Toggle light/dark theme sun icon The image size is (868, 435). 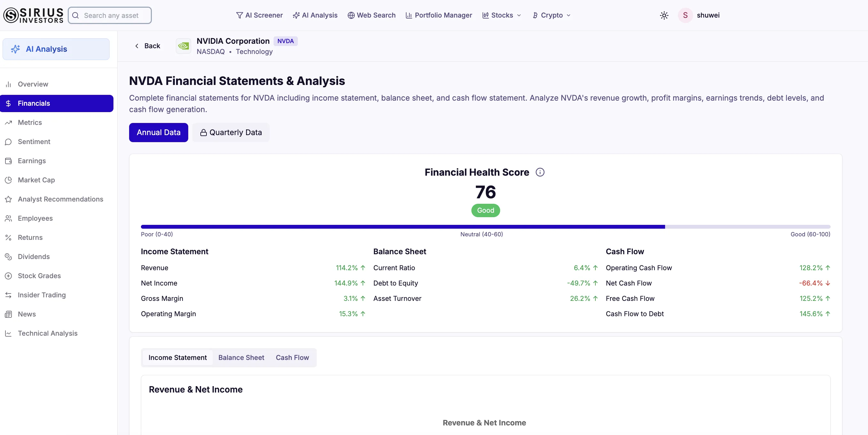pos(664,15)
